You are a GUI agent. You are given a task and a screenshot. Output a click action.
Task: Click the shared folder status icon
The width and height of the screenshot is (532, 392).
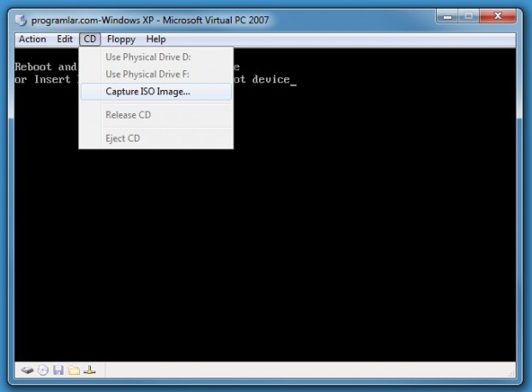(74, 371)
